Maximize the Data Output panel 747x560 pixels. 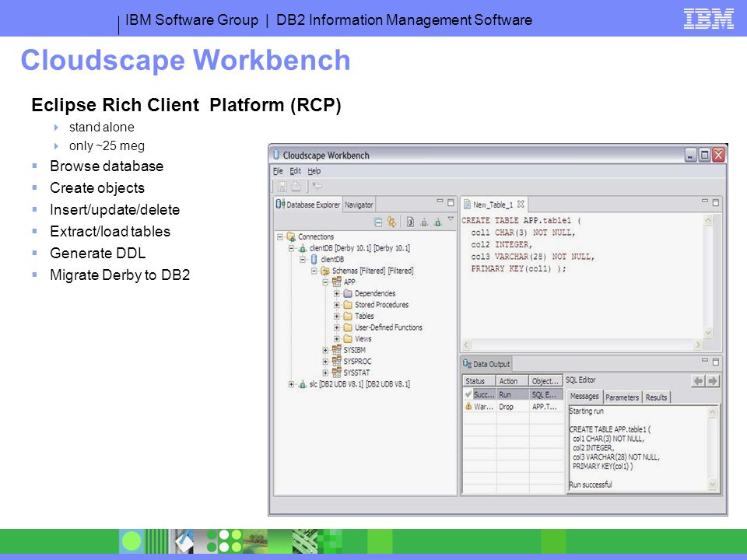[715, 362]
